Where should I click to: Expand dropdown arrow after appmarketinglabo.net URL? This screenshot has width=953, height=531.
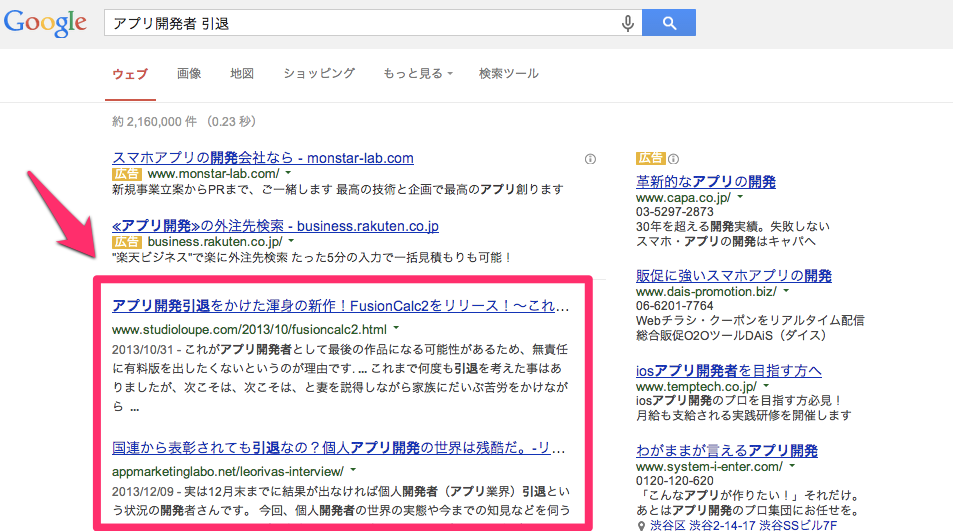(x=353, y=470)
